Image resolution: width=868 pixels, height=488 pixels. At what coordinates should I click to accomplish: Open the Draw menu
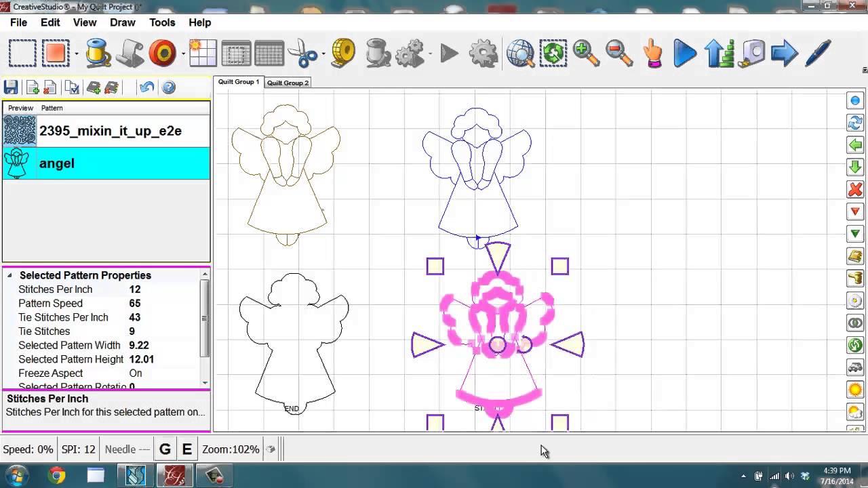123,22
